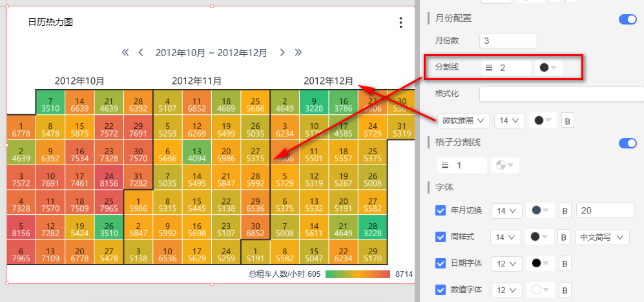Go to previous month with single-left arrow
Image resolution: width=644 pixels, height=302 pixels.
coord(141,52)
